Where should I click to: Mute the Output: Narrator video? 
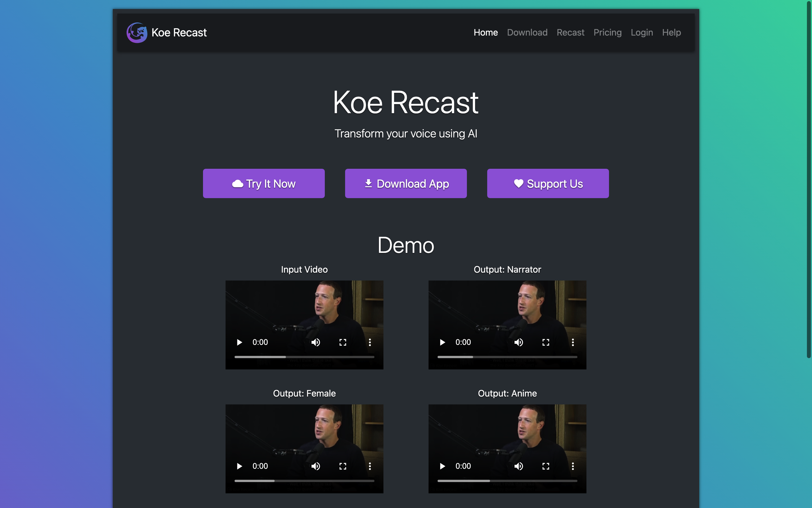coord(518,342)
